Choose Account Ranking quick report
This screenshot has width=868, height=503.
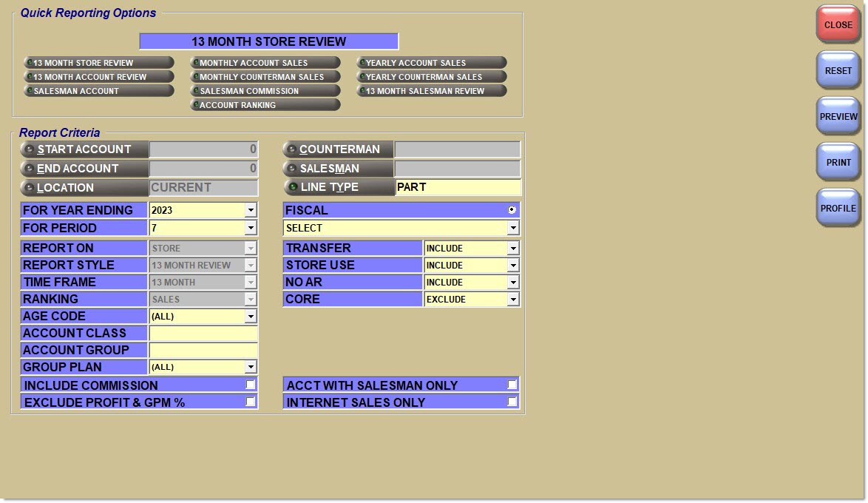pyautogui.click(x=265, y=105)
